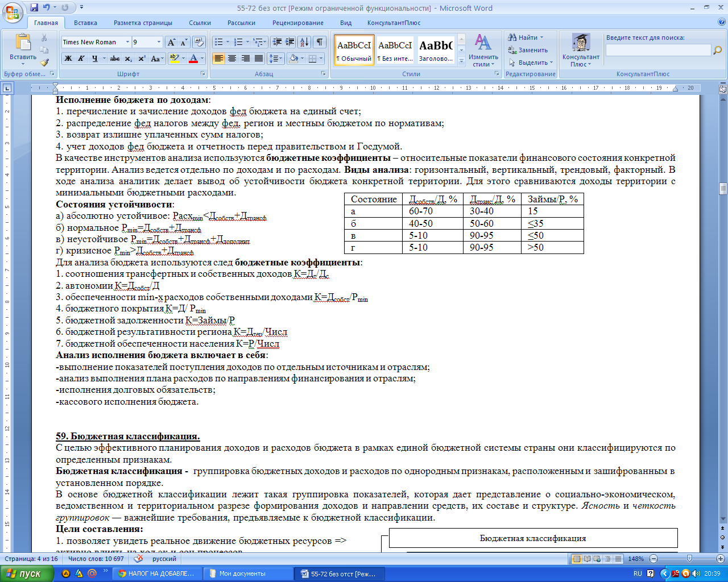Click the Найти button
Image resolution: width=728 pixels, height=582 pixels.
(526, 38)
